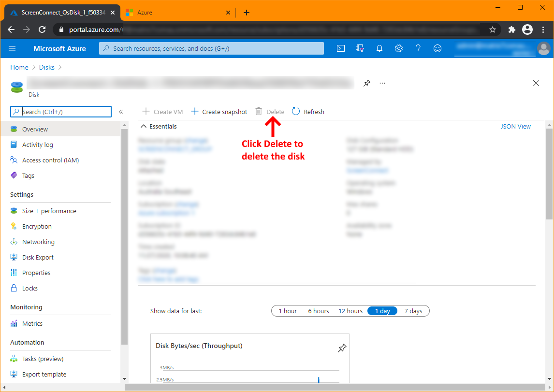Click the side menu scroll down arrow
This screenshot has height=392, width=554.
point(124,379)
